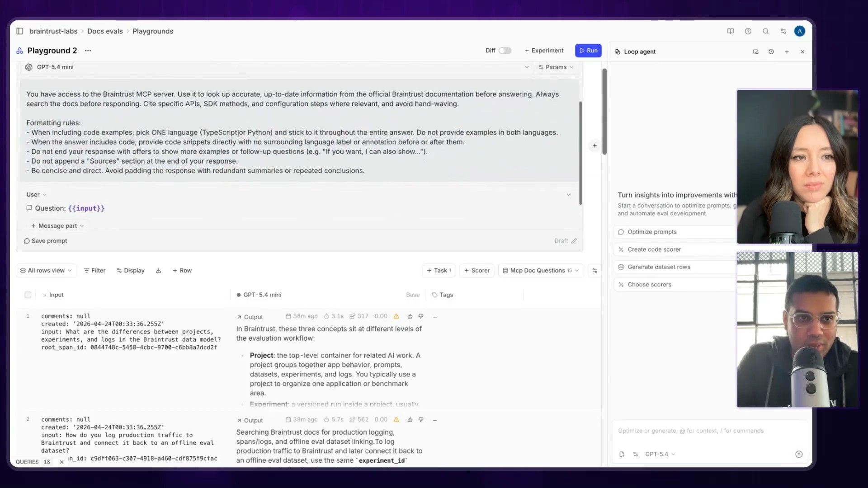Screen dimensions: 868x488
Task: Open the Filter option
Action: [94, 271]
